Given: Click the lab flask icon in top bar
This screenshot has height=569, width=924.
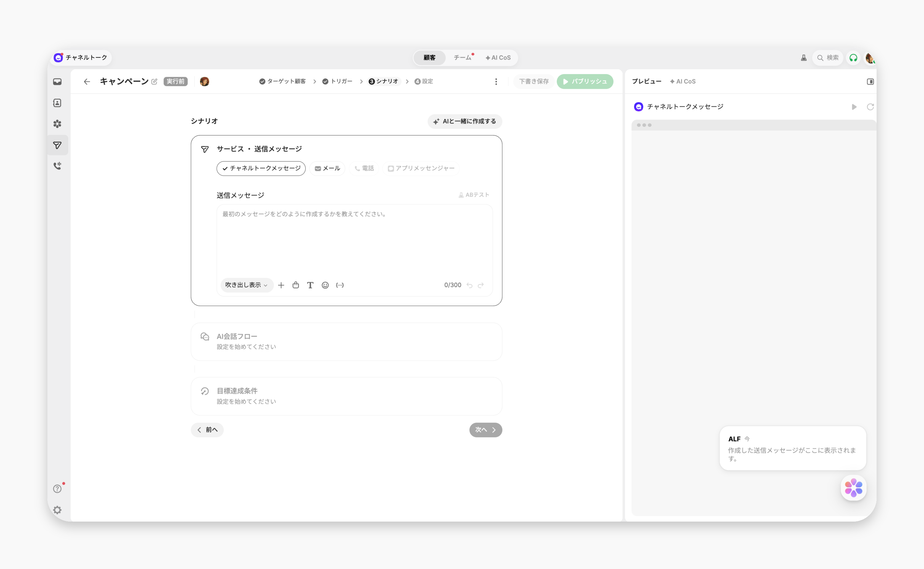Looking at the screenshot, I should [804, 58].
